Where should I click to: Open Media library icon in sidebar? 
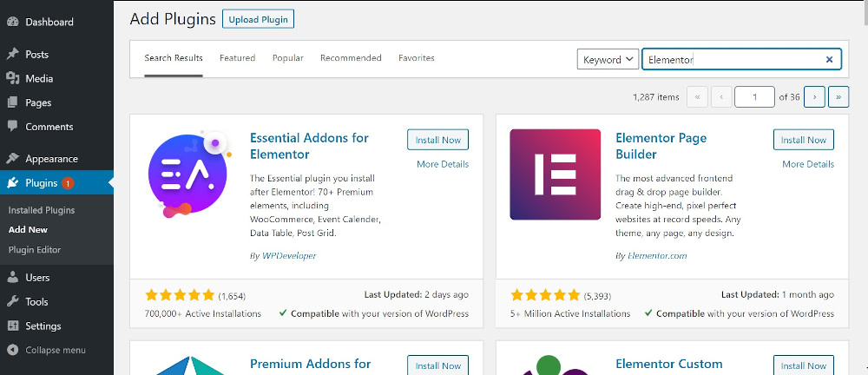12,78
